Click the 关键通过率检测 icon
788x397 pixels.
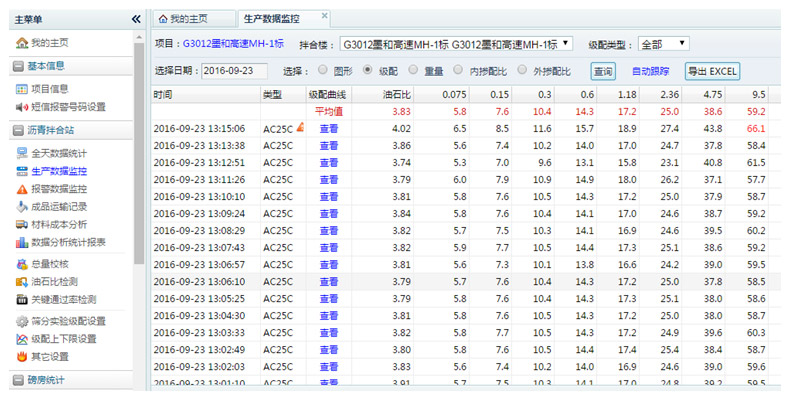coord(22,300)
